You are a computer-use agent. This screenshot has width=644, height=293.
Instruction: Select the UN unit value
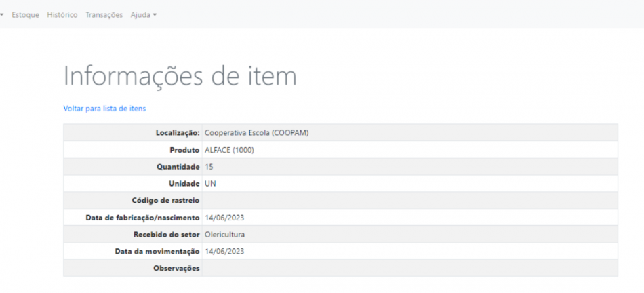pos(210,184)
